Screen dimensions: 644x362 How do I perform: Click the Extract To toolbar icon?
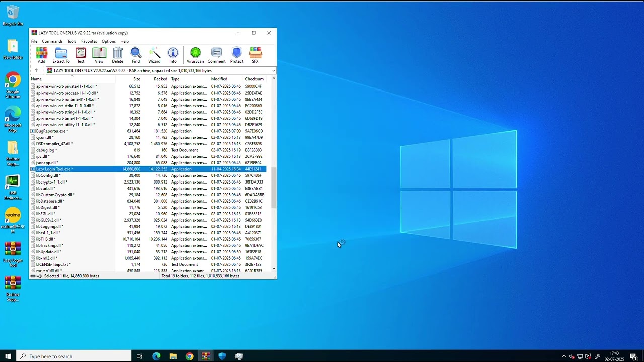(x=61, y=55)
